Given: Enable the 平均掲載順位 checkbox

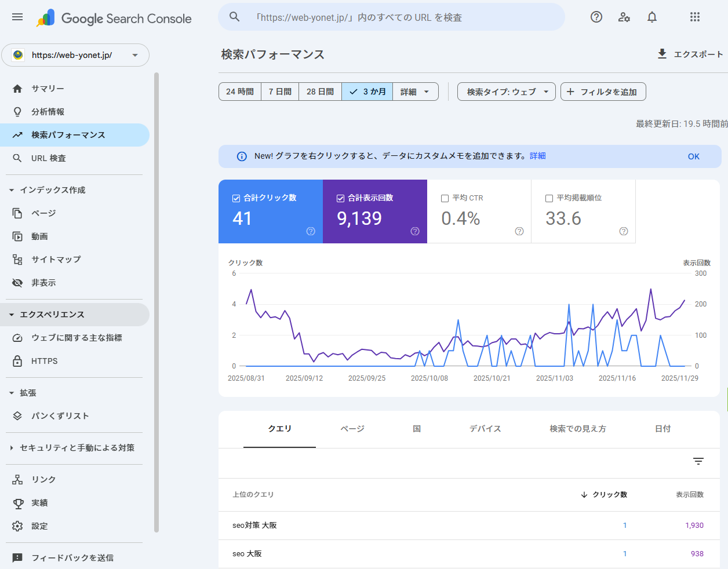Looking at the screenshot, I should [x=549, y=198].
